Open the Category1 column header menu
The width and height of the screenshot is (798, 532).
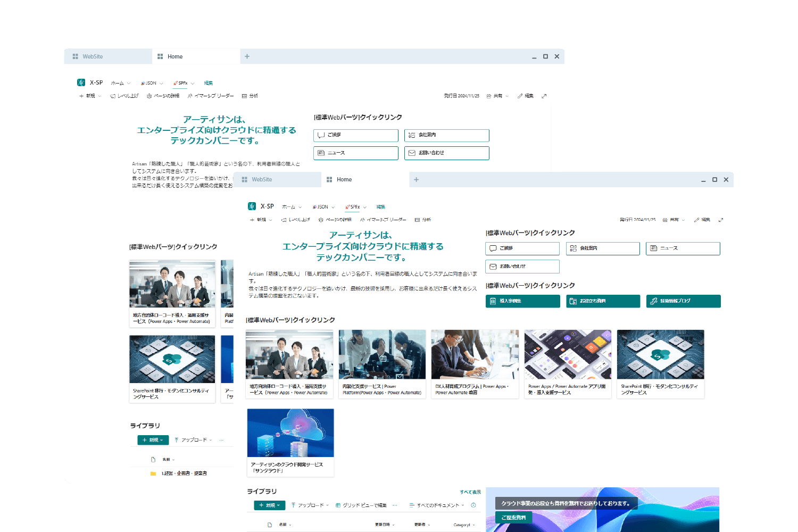pyautogui.click(x=464, y=525)
